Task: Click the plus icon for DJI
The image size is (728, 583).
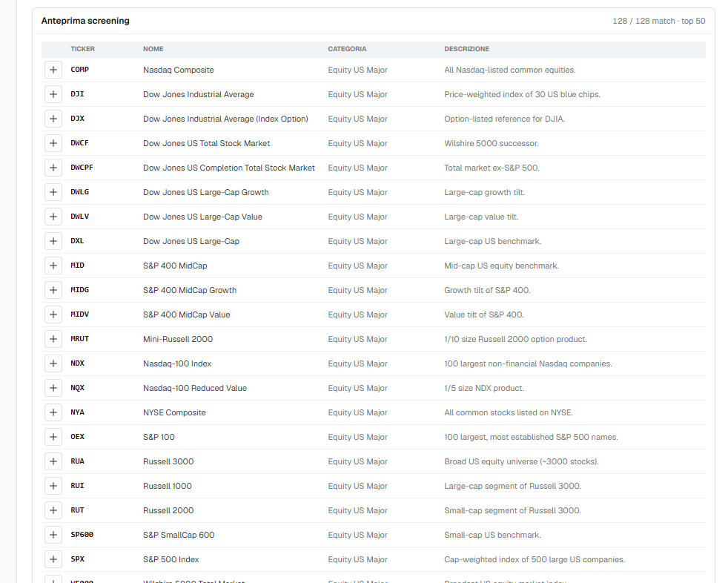Action: click(53, 94)
